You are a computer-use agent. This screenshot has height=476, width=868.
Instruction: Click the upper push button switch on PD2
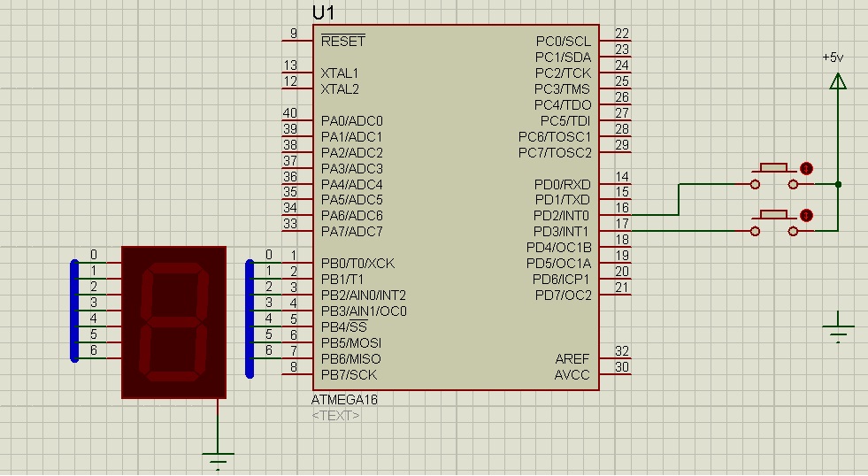click(774, 177)
